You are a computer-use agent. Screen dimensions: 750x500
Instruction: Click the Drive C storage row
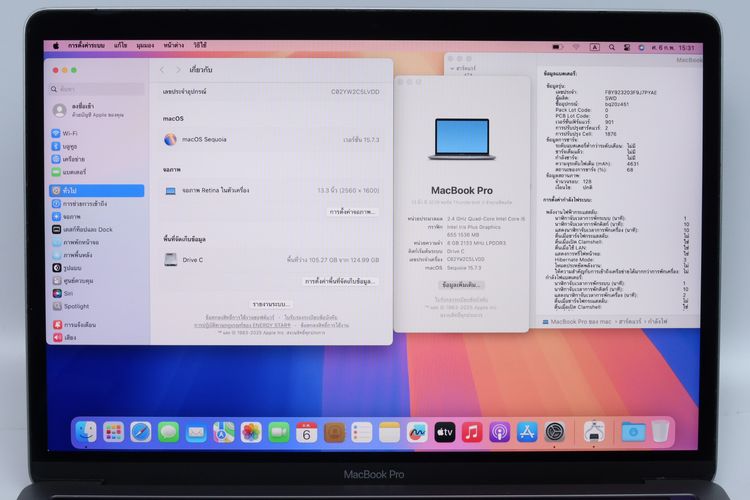click(271, 260)
